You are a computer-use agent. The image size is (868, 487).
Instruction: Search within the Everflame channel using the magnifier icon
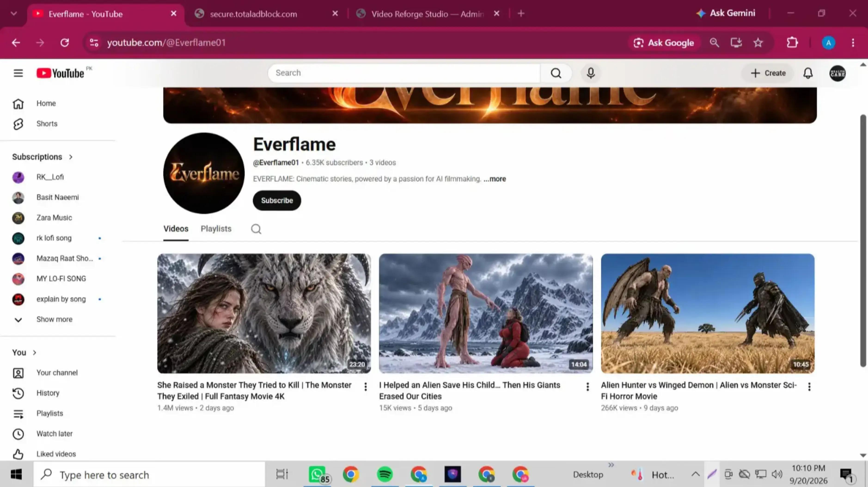point(256,229)
